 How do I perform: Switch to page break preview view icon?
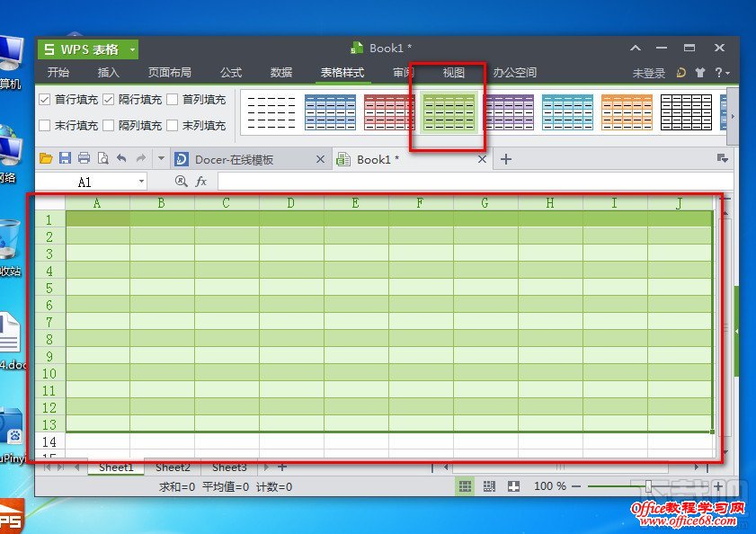(x=489, y=486)
